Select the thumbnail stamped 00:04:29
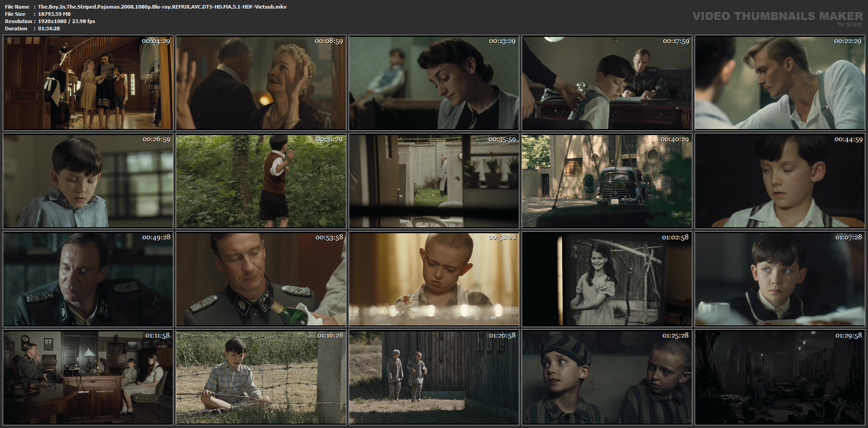Viewport: 868px width, 428px height. [x=88, y=83]
